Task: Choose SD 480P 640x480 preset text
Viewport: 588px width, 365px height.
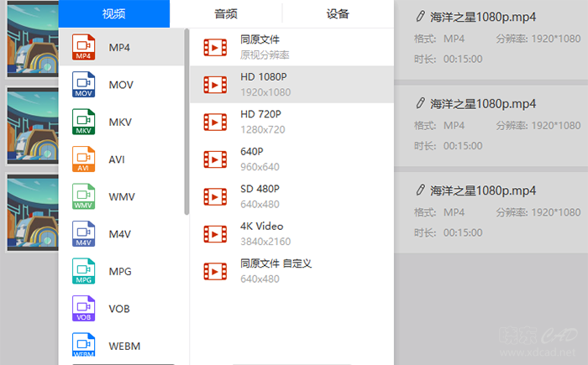Action: click(x=260, y=196)
